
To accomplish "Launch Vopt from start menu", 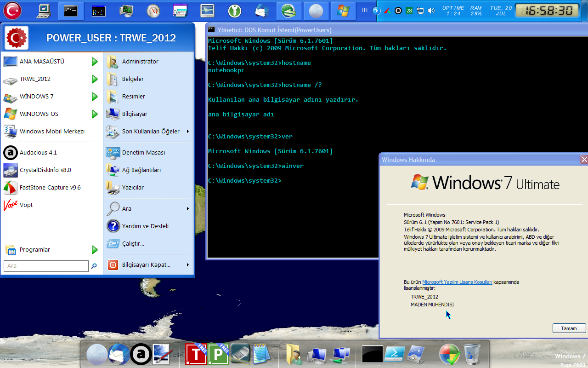I will (51, 205).
